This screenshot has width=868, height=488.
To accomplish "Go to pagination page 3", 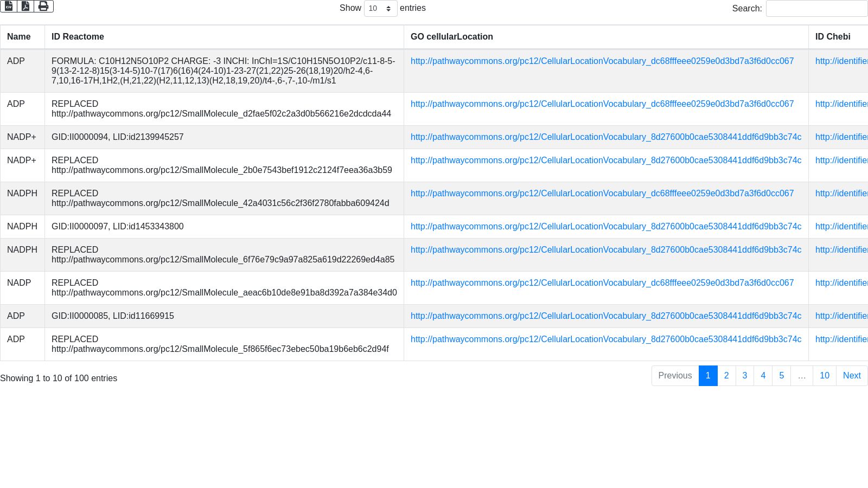I will 745,376.
